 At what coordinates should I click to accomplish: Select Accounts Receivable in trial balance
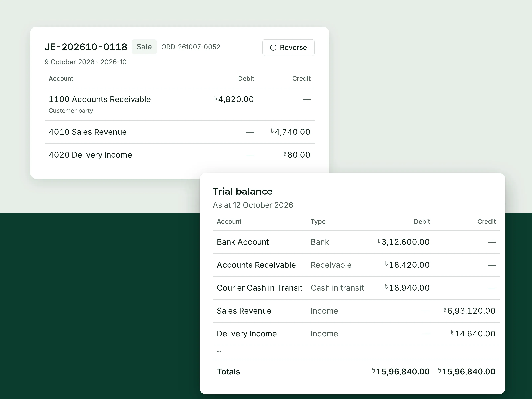point(356,265)
